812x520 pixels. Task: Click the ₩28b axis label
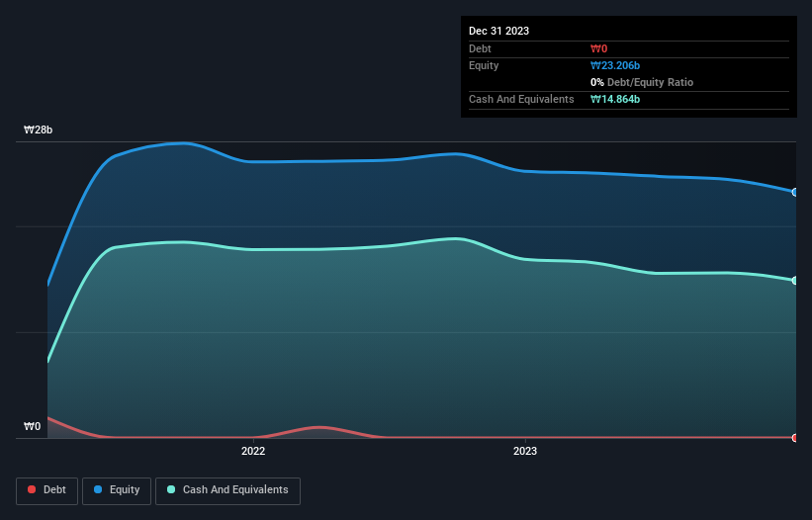coord(38,130)
